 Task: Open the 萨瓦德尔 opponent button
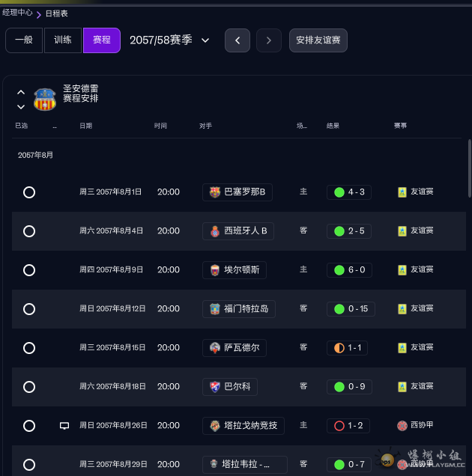(235, 348)
